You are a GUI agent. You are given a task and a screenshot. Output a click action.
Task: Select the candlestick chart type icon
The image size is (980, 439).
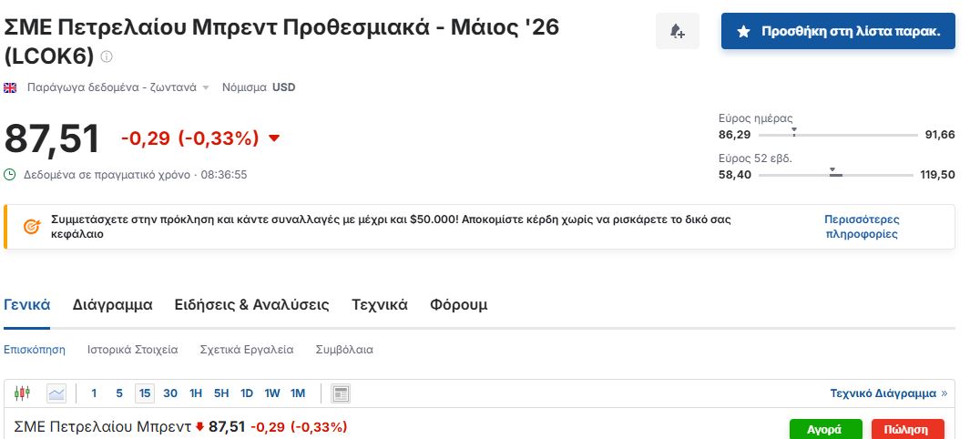tap(23, 393)
